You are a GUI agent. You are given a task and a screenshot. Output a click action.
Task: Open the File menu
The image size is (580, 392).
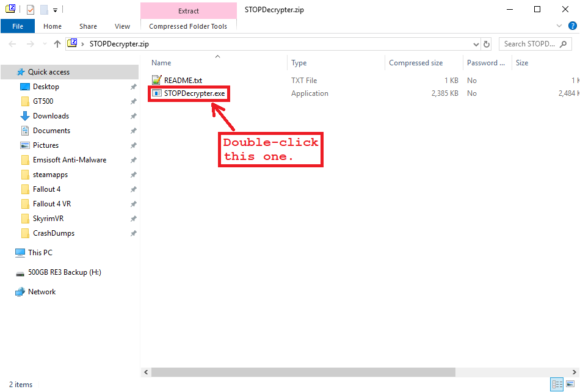pos(18,26)
